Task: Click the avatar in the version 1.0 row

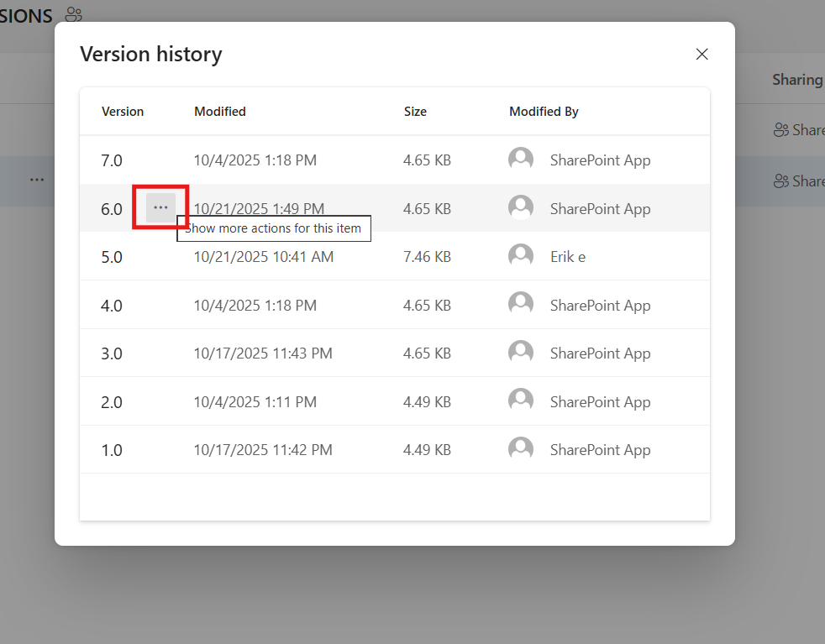Action: tap(521, 449)
